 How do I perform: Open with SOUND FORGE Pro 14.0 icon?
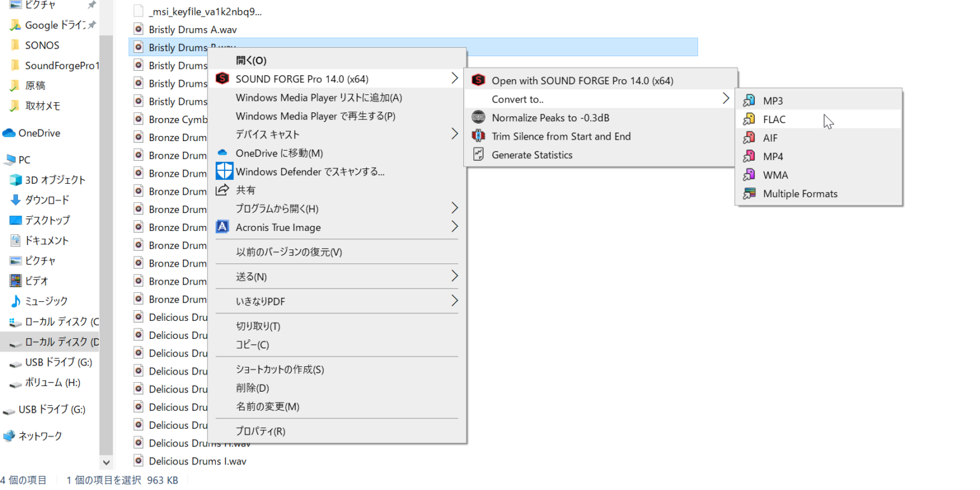click(x=478, y=80)
